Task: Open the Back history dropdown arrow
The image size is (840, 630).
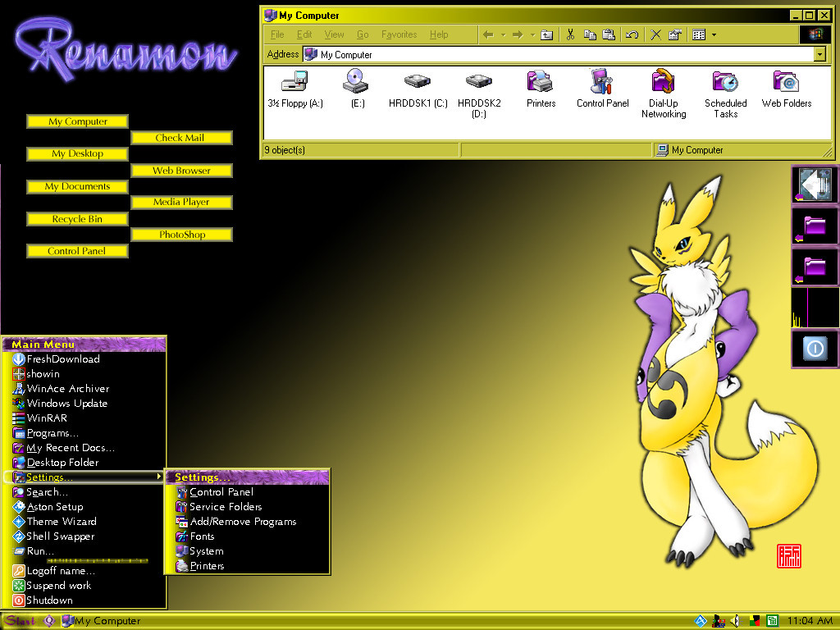Action: (503, 34)
